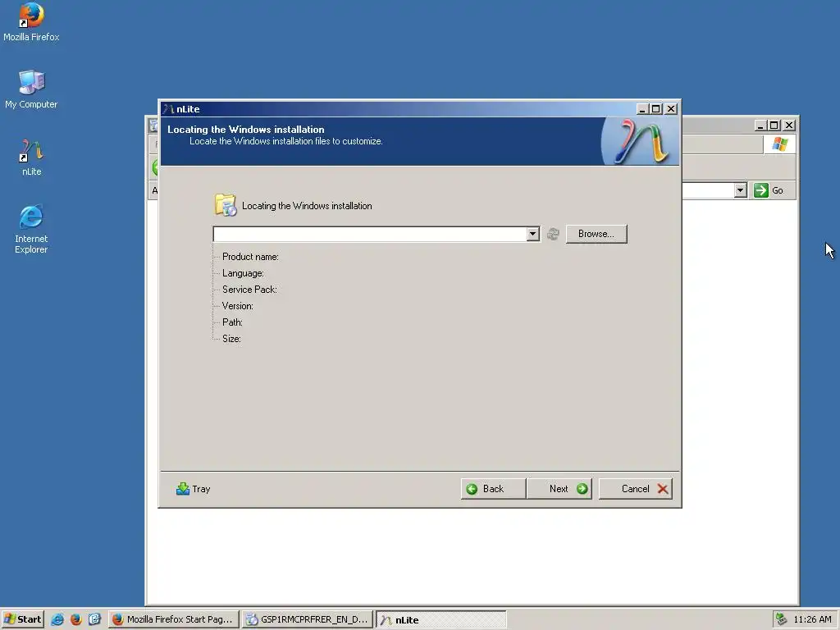The image size is (840, 630).
Task: Send nLite to the Tray
Action: tap(194, 489)
